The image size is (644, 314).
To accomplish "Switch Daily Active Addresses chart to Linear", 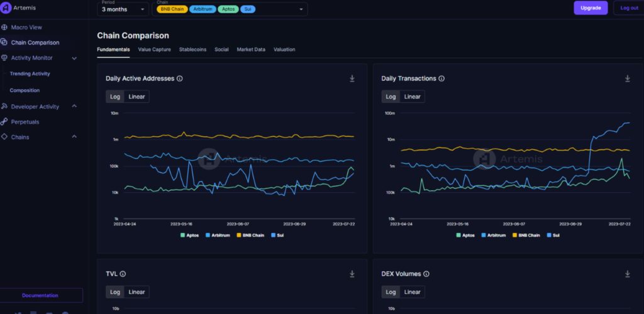I will click(x=137, y=97).
